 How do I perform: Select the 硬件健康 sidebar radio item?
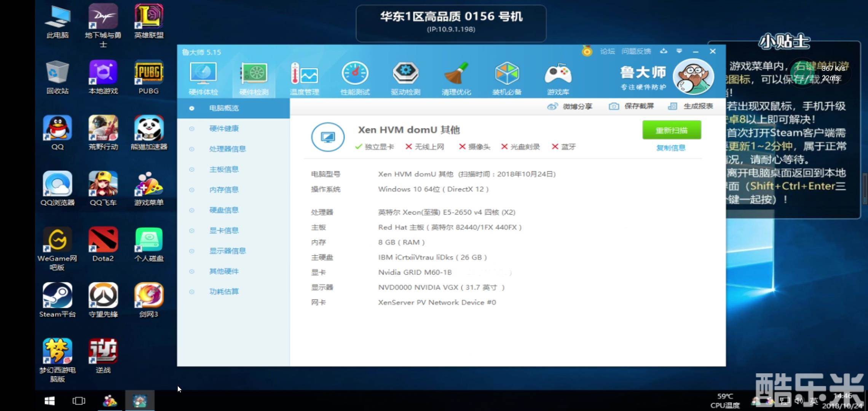pyautogui.click(x=192, y=129)
